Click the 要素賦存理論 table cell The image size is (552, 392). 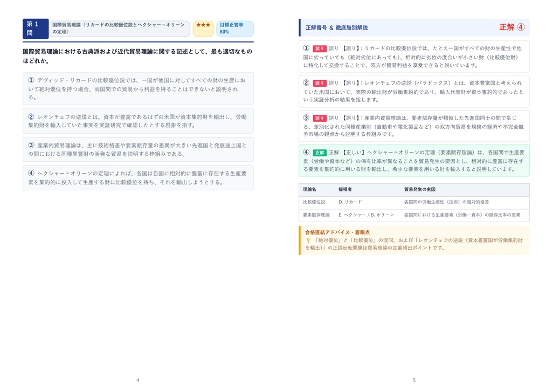point(316,215)
